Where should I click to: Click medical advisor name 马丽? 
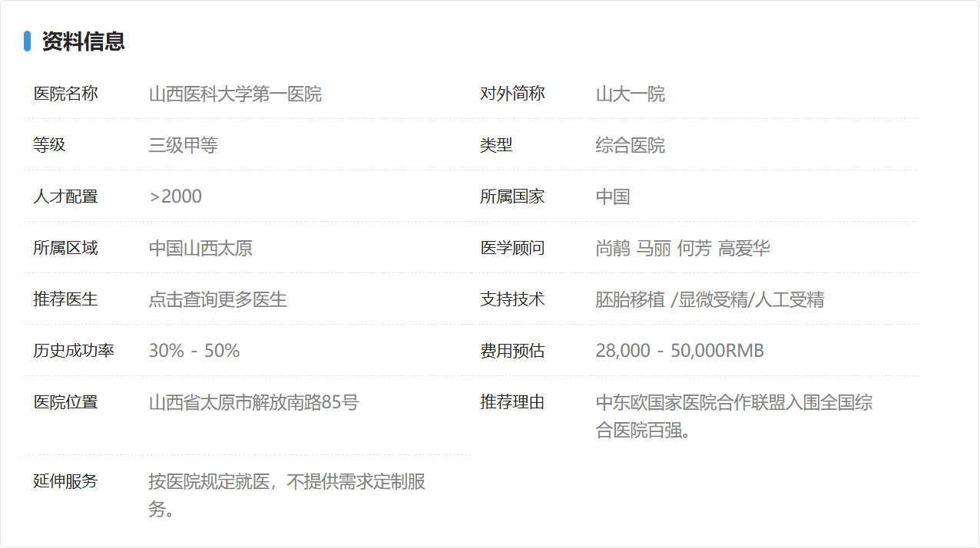(x=654, y=248)
